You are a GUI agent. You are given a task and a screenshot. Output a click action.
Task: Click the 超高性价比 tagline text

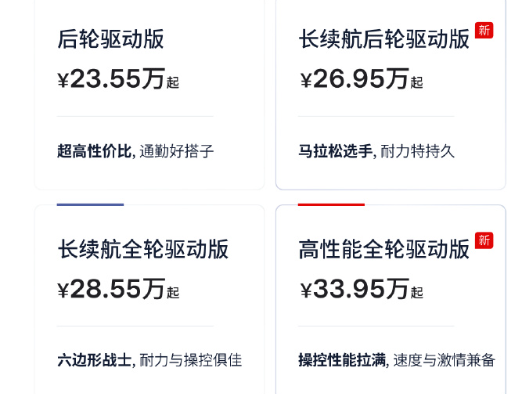click(x=94, y=151)
